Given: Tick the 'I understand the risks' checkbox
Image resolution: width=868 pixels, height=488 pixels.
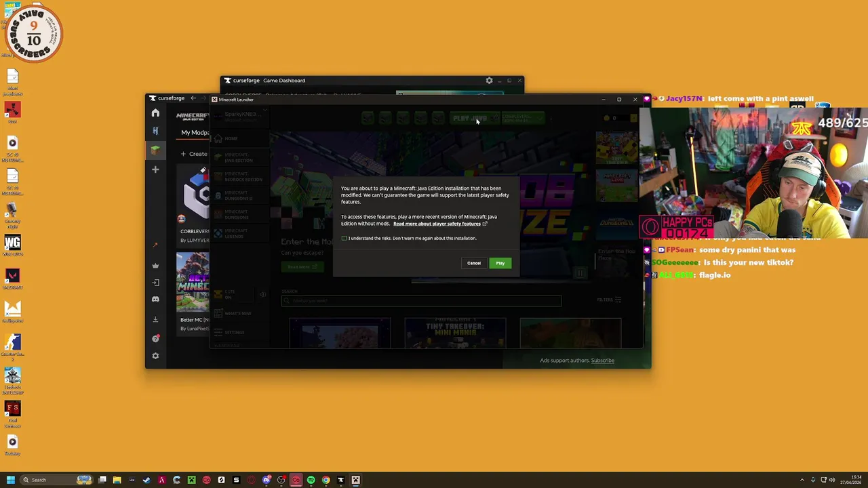Looking at the screenshot, I should tap(344, 238).
